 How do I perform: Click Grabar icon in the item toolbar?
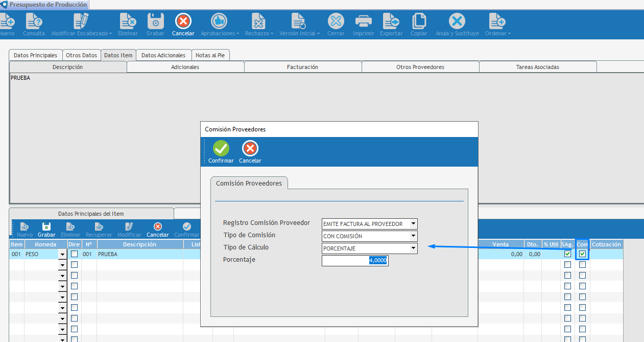coord(46,226)
